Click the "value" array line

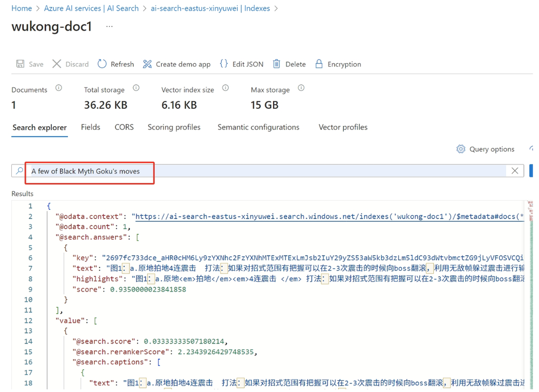(76, 320)
